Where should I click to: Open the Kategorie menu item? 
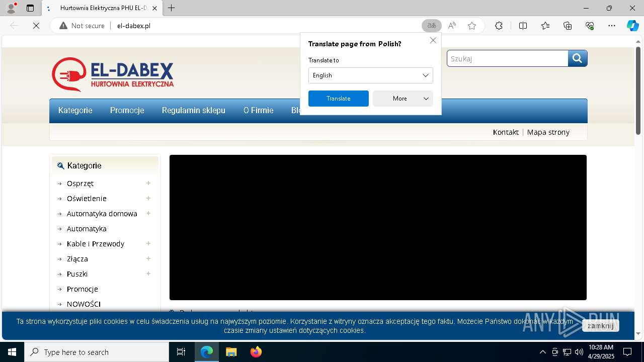[75, 111]
